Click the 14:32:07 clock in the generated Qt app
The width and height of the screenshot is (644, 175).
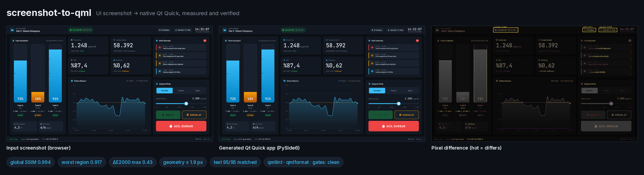[x=414, y=29]
